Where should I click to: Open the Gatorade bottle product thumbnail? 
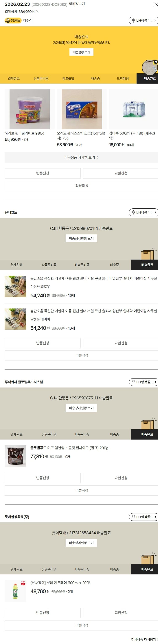(x=15, y=591)
